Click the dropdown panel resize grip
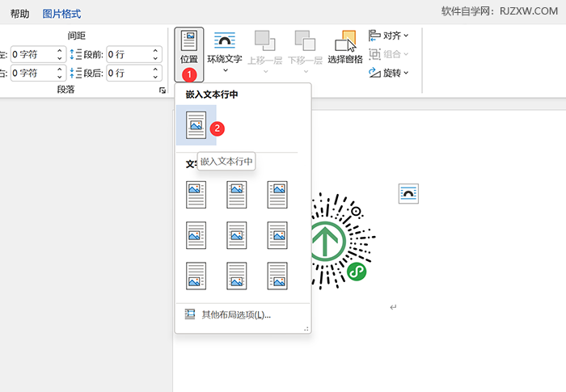566x392 pixels. pos(306,329)
